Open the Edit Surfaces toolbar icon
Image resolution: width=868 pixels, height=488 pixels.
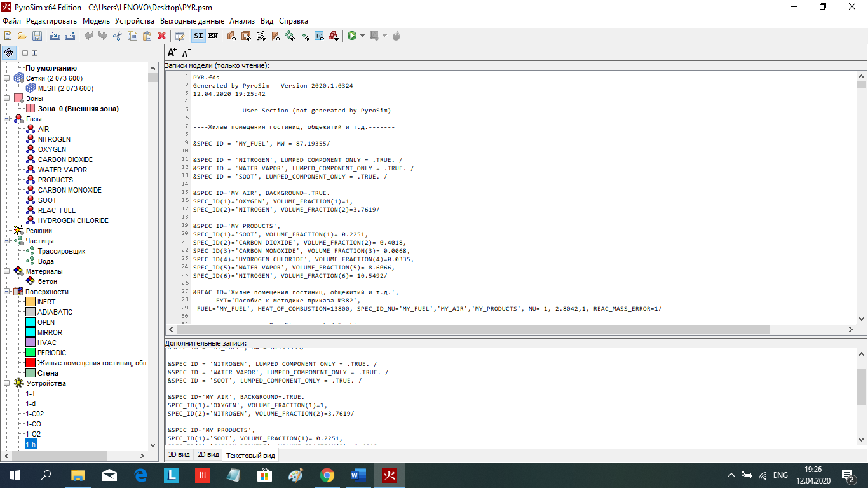(246, 36)
